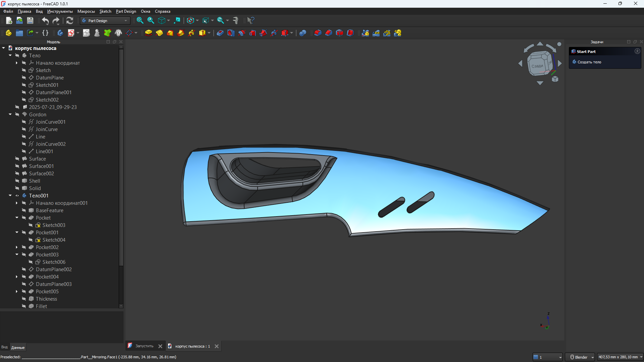Toggle visibility of Gordon item
This screenshot has height=362, width=644.
coord(17,115)
